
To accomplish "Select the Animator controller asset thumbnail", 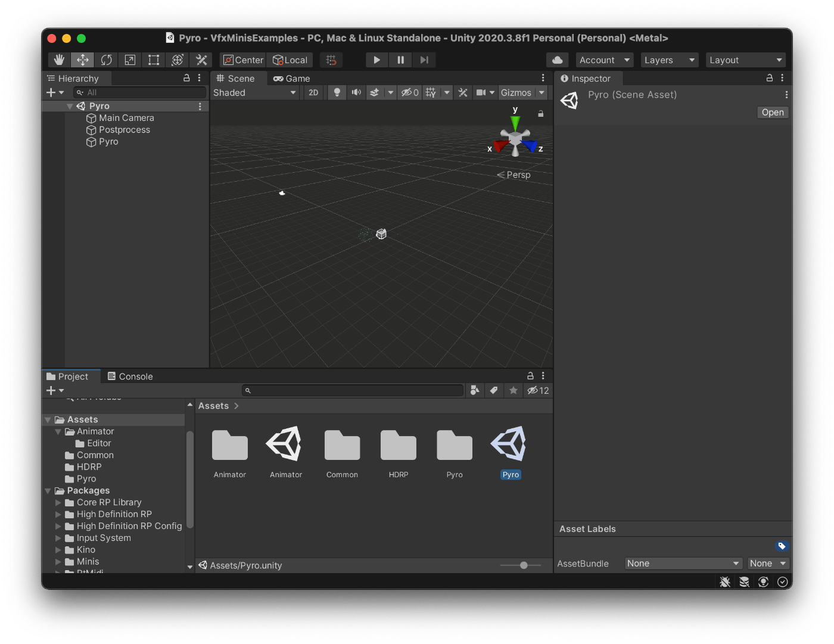I will 286,452.
